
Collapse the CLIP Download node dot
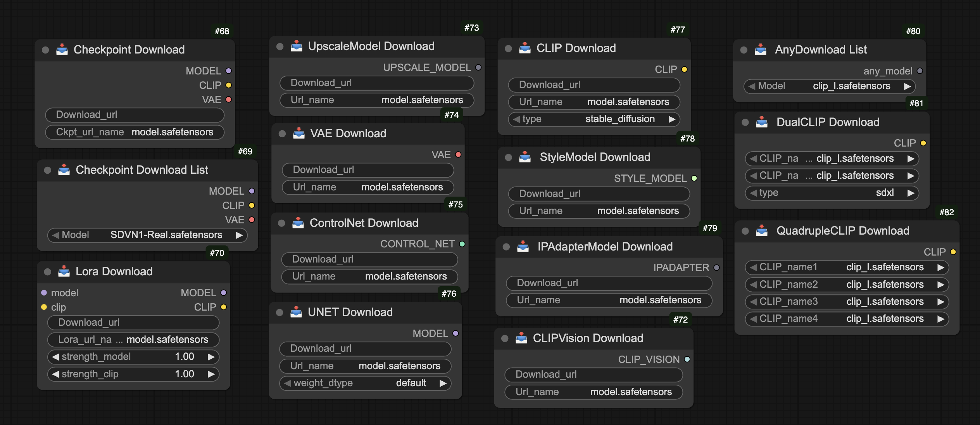coord(509,48)
